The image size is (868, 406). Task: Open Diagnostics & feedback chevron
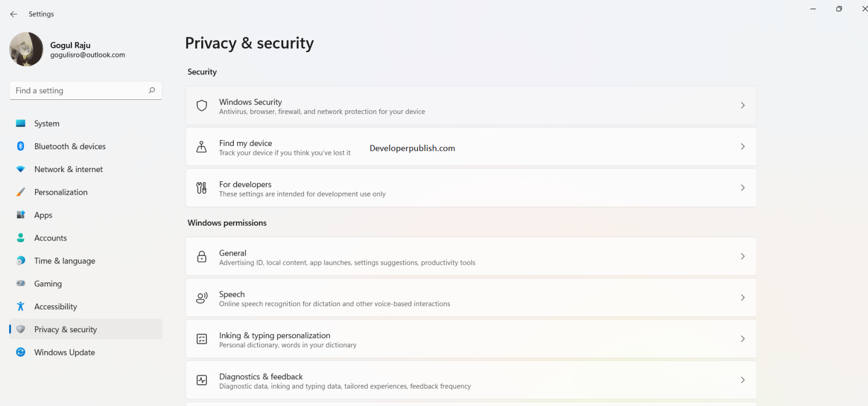[743, 380]
